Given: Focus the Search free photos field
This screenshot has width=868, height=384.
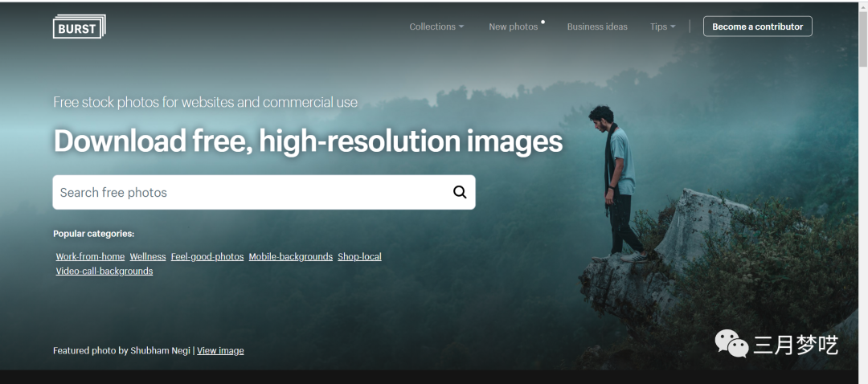Looking at the screenshot, I should pyautogui.click(x=264, y=192).
